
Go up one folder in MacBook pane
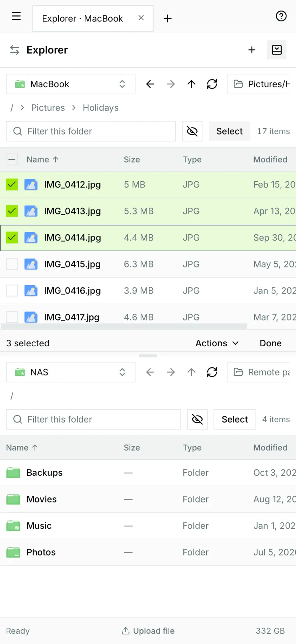191,84
